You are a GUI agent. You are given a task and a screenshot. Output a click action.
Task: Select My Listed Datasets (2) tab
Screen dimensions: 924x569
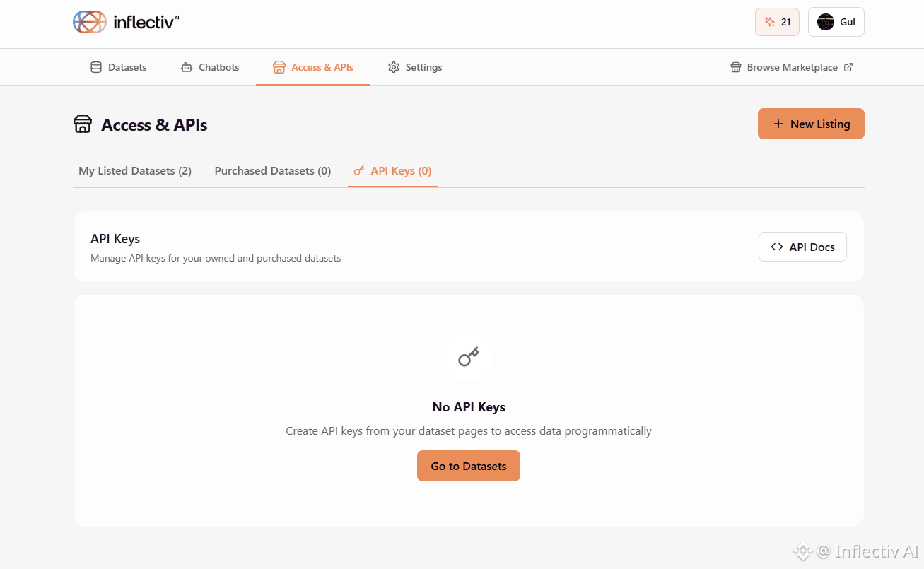pos(135,171)
